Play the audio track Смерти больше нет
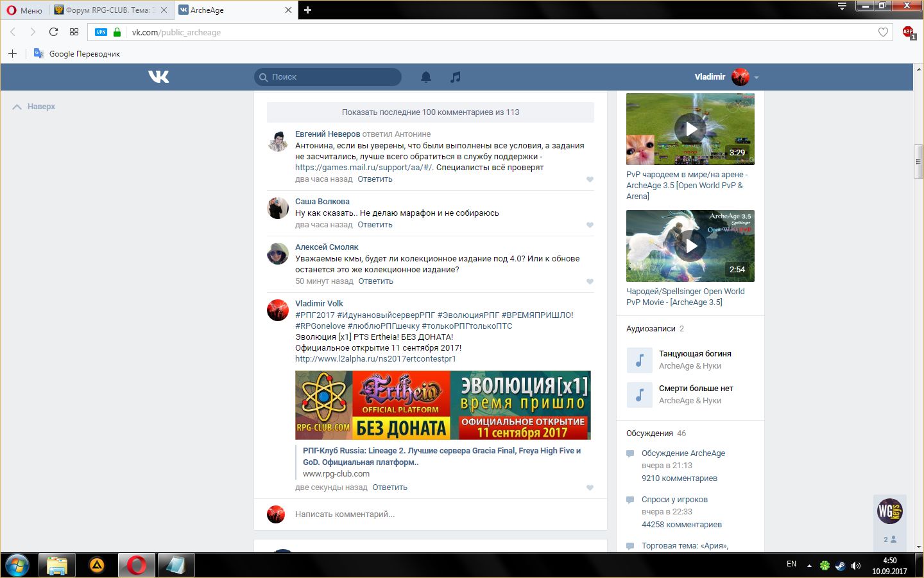The width and height of the screenshot is (924, 578). [639, 395]
